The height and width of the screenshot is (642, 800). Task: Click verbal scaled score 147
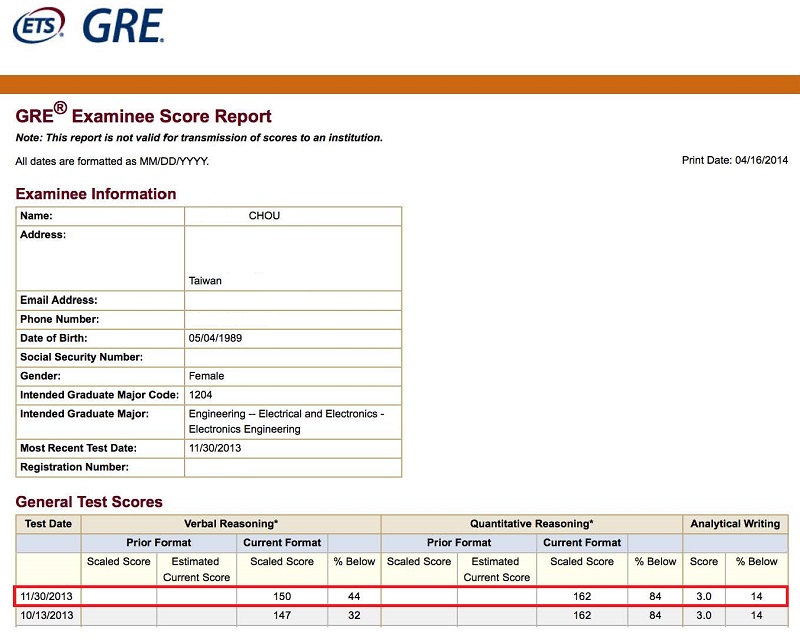point(282,615)
